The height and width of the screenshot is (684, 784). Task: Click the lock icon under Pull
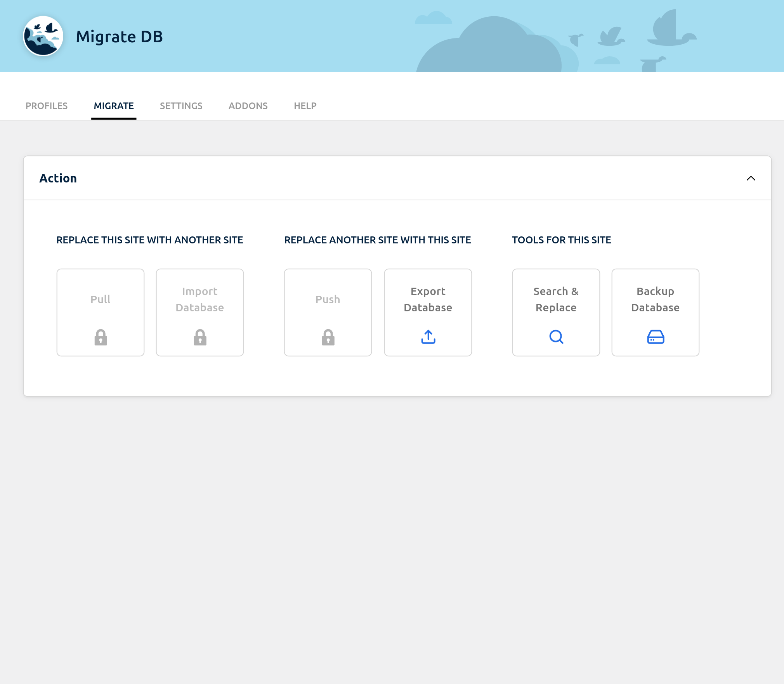(101, 337)
